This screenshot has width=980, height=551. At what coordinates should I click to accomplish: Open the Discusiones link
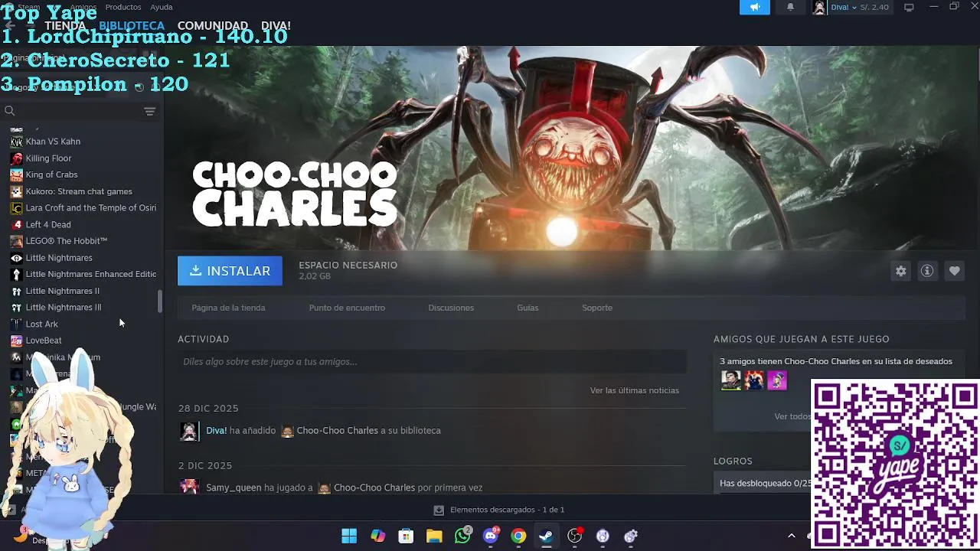tap(451, 308)
